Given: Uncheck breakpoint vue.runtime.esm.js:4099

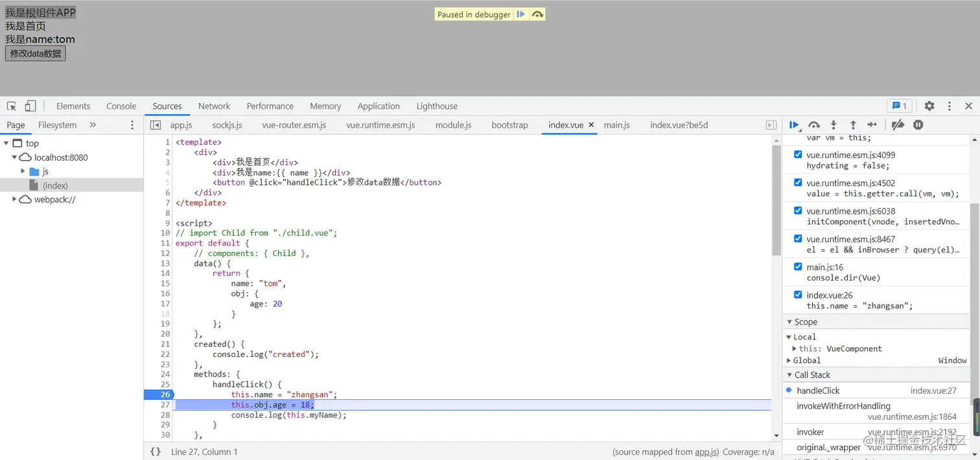Looking at the screenshot, I should coord(798,155).
